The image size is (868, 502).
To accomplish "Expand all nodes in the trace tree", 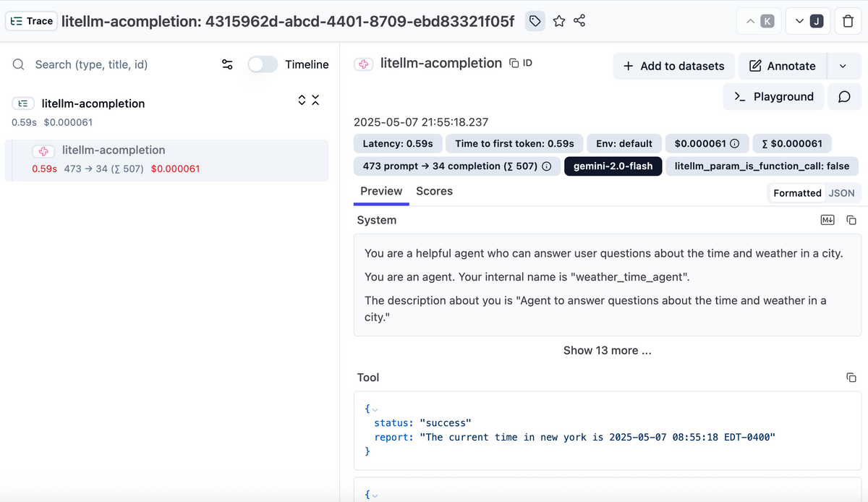I will point(302,100).
